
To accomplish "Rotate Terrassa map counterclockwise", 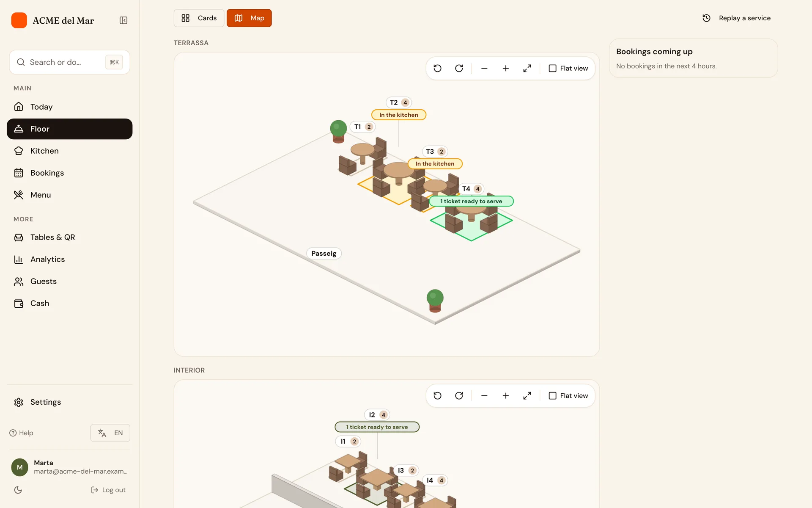I will 438,68.
